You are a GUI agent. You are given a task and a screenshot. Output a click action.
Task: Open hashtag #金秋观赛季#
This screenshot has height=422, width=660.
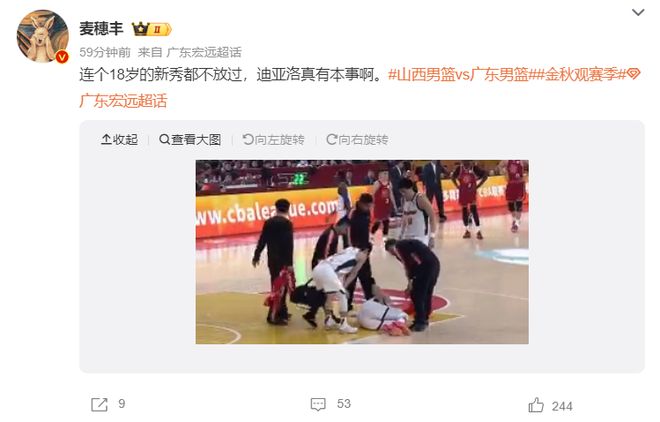click(x=578, y=74)
